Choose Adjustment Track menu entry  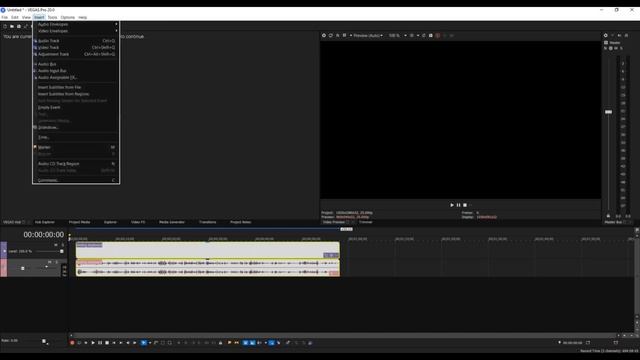click(x=76, y=54)
